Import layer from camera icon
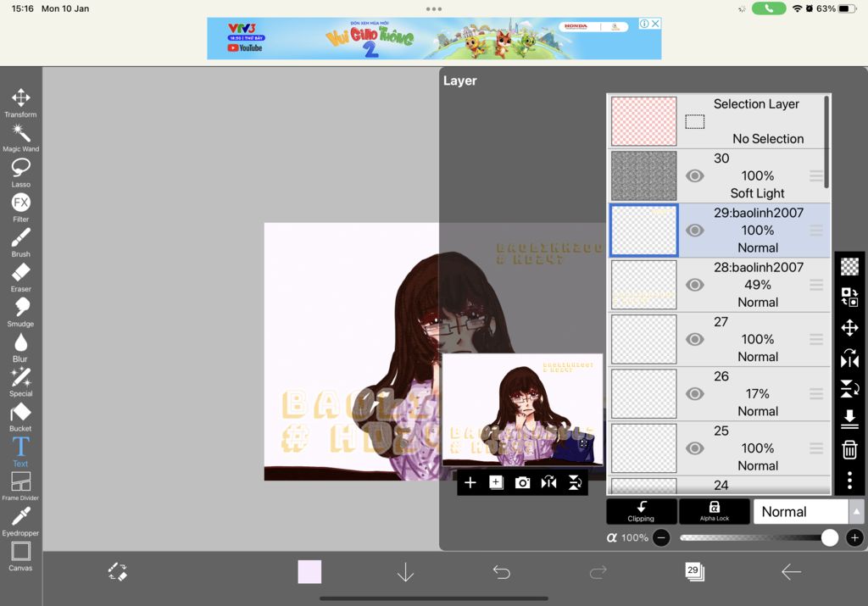 pyautogui.click(x=522, y=482)
